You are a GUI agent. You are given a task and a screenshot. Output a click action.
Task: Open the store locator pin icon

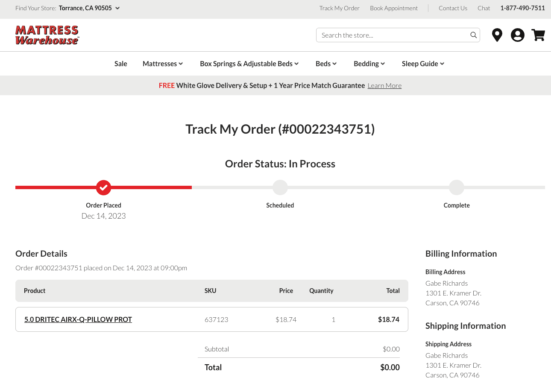pos(497,35)
